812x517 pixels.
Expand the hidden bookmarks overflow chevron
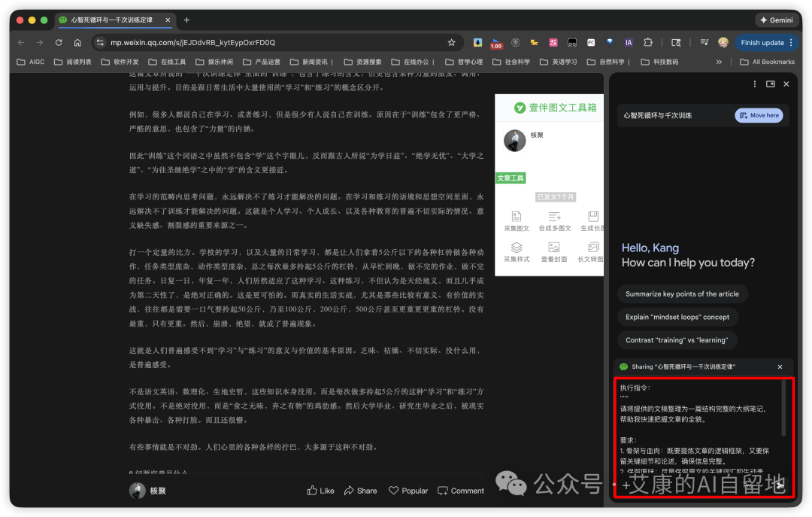[719, 62]
